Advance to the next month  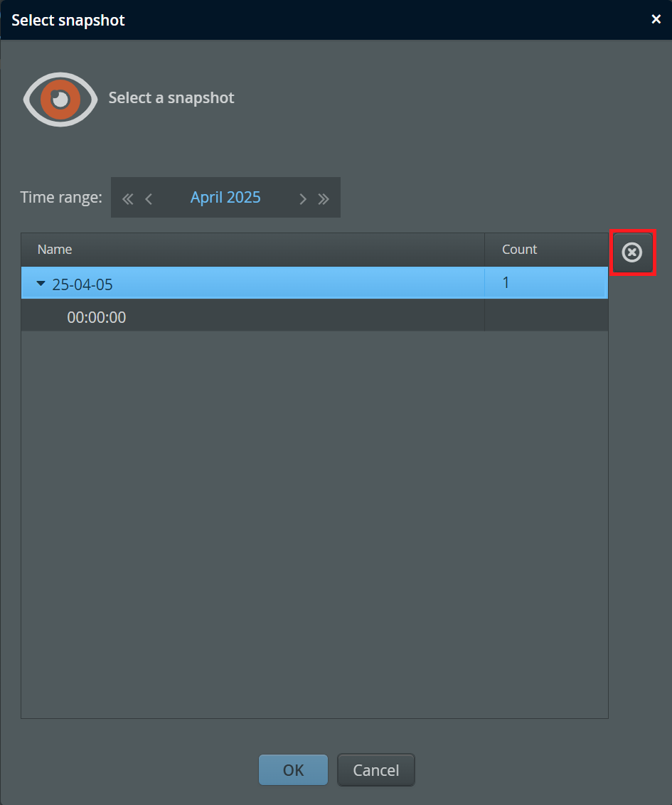(x=302, y=198)
